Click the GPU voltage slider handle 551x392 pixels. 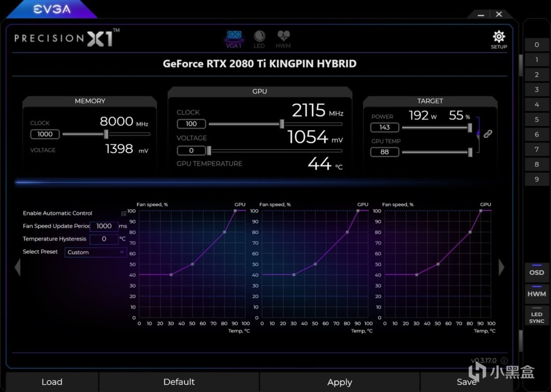tap(209, 151)
